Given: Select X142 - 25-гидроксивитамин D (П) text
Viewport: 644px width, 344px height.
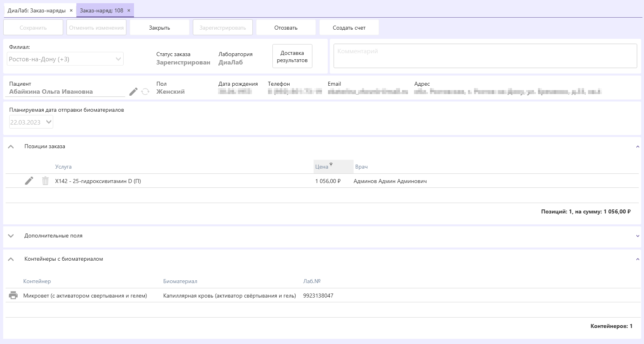Looking at the screenshot, I should point(98,181).
